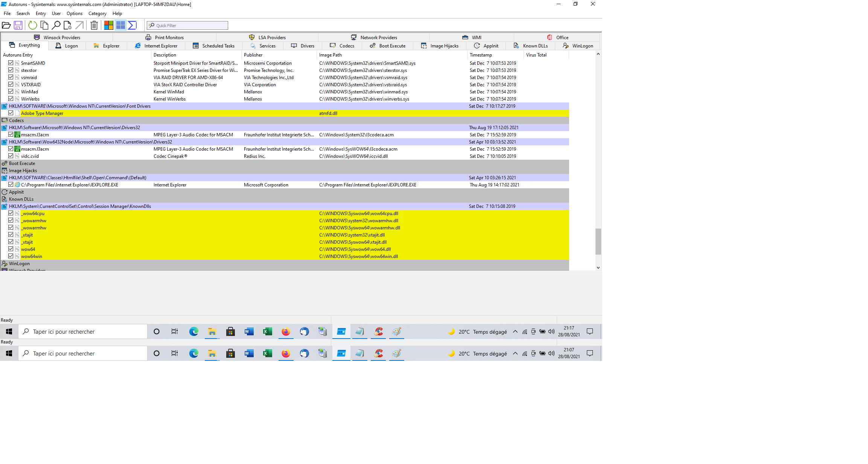
Task: Open Word on the 21:07 taskbar
Action: tap(249, 353)
